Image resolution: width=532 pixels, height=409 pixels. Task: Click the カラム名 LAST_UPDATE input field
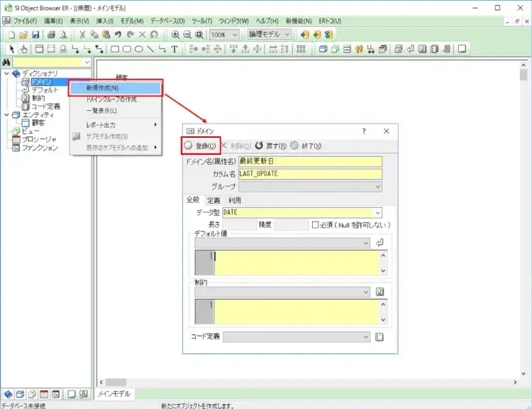click(x=310, y=174)
